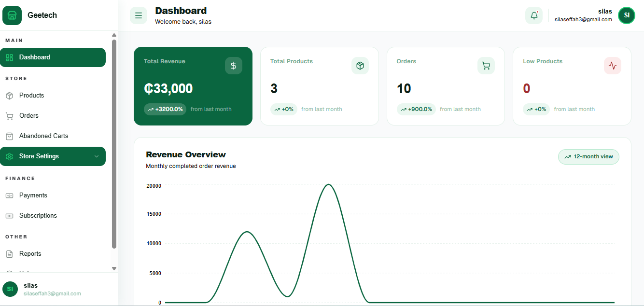Click the shopping cart icon on Orders card
The width and height of the screenshot is (644, 306).
coord(486,66)
